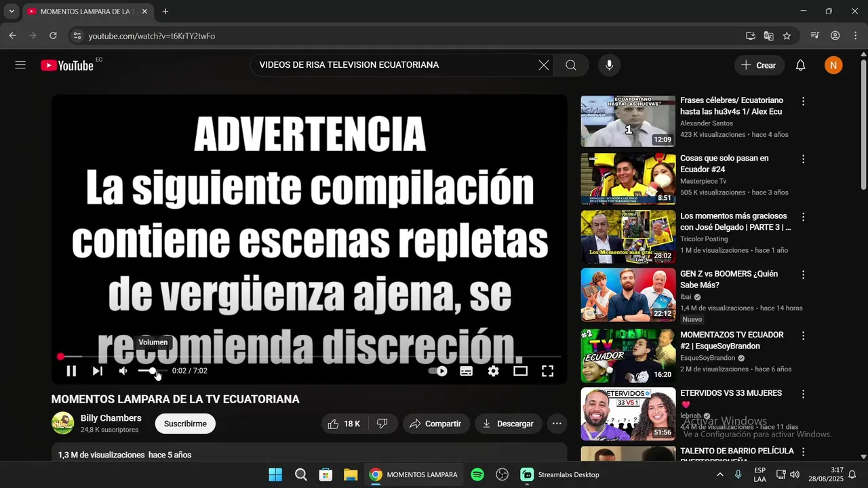Open options menu for TALENTO DE BARRIO PELÍCULA
Screen dimensions: 868x488
[x=803, y=452]
